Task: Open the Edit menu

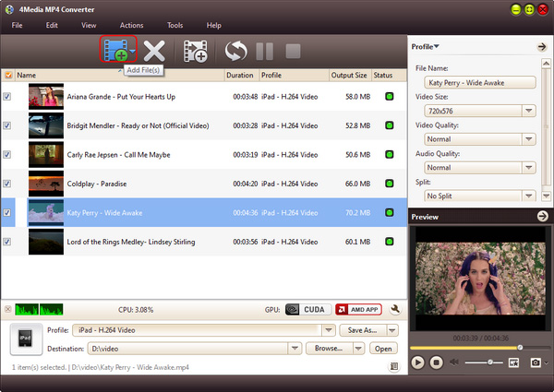Action: (52, 26)
